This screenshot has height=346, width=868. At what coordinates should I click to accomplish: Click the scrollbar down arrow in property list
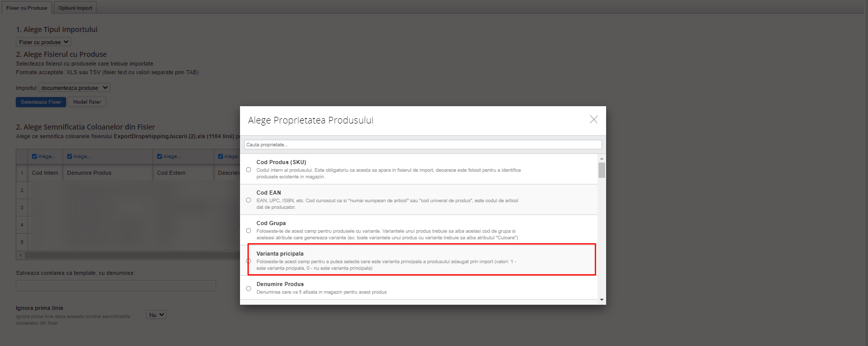[x=602, y=300]
